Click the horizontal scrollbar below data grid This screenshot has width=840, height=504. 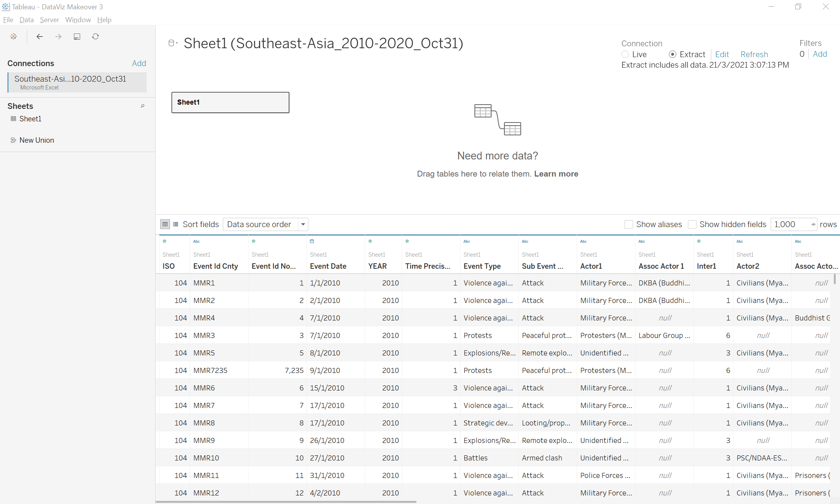coord(286,502)
